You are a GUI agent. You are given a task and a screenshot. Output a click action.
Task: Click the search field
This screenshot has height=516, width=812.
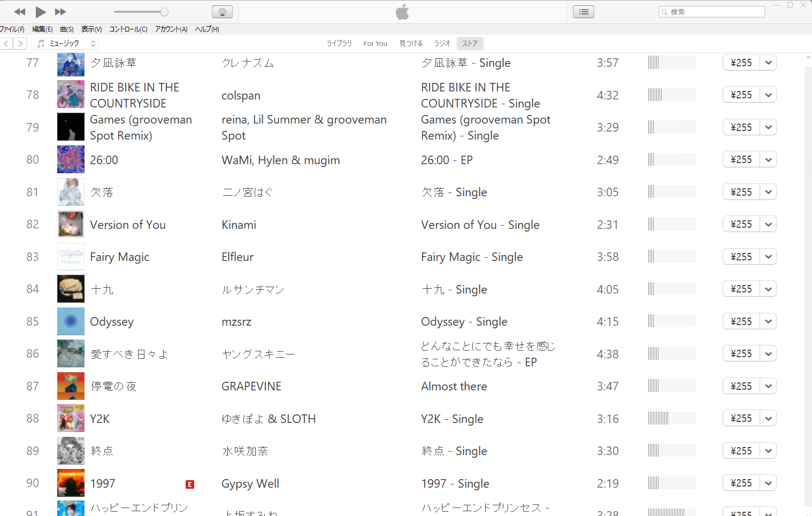pos(712,12)
